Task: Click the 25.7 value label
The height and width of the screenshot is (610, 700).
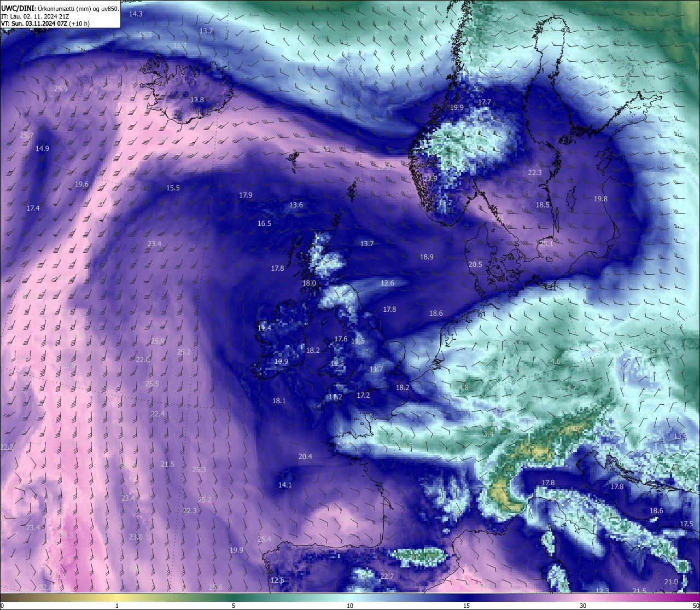Action: (x=26, y=135)
